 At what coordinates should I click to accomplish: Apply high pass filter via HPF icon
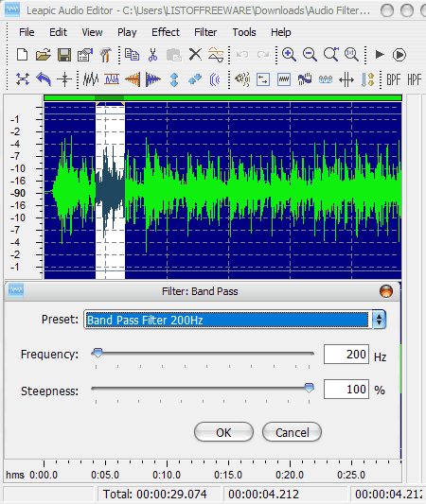click(414, 79)
